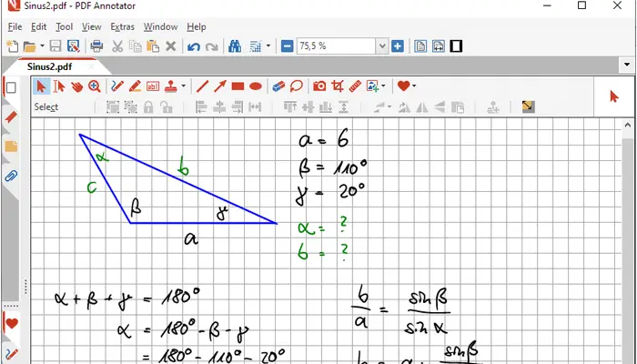Image resolution: width=637 pixels, height=364 pixels.
Task: Cut selection with the scissors icon
Action: [117, 46]
